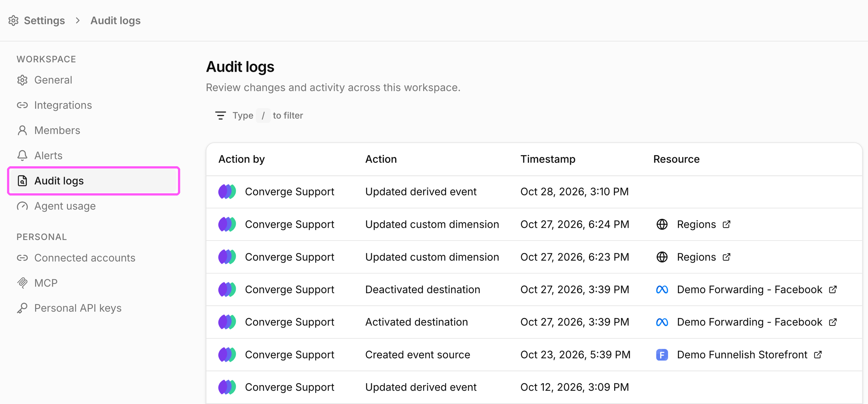Image resolution: width=868 pixels, height=404 pixels.
Task: Click 'Deactivated destination' action text
Action: pos(423,290)
